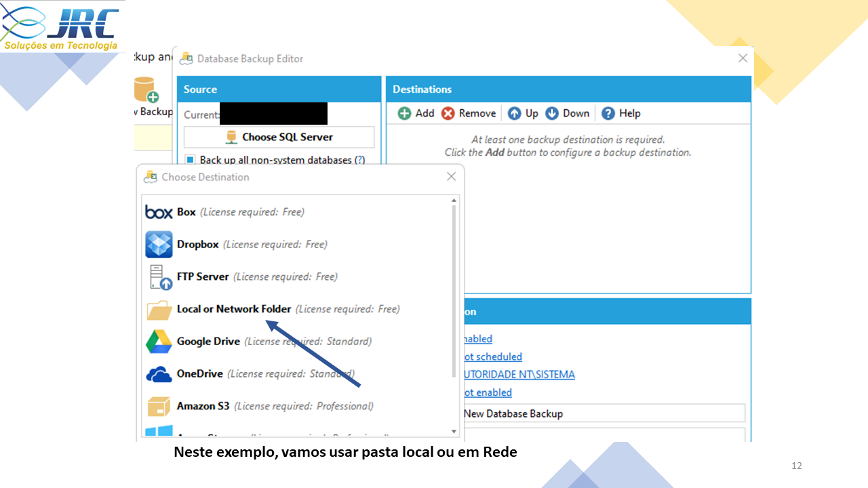
Task: Close the Choose Destination dialog
Action: 452,177
